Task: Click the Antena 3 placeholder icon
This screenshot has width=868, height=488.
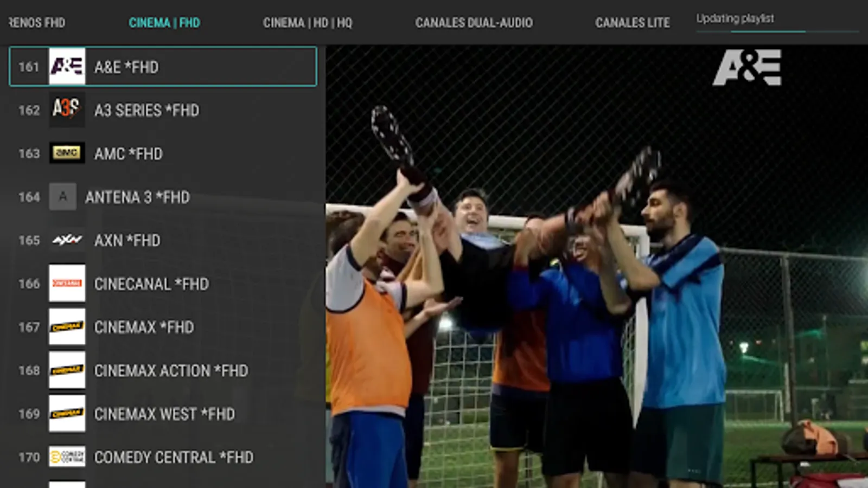Action: tap(63, 197)
